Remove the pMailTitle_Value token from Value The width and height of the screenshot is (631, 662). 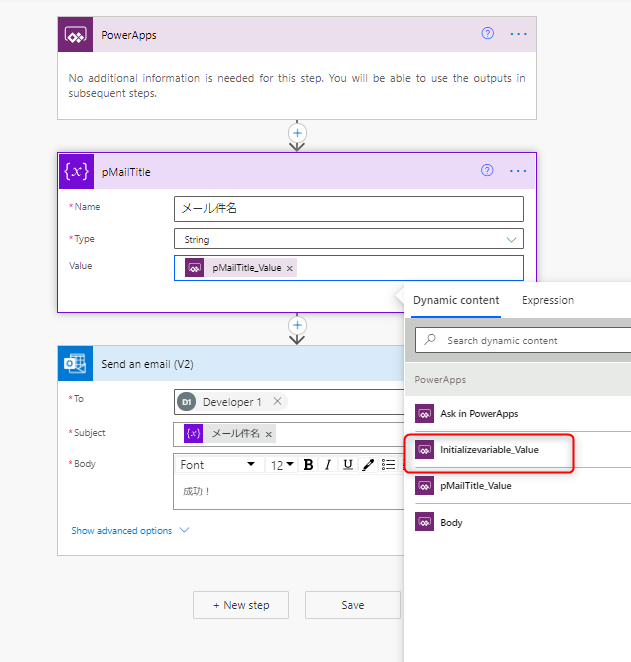coord(290,269)
